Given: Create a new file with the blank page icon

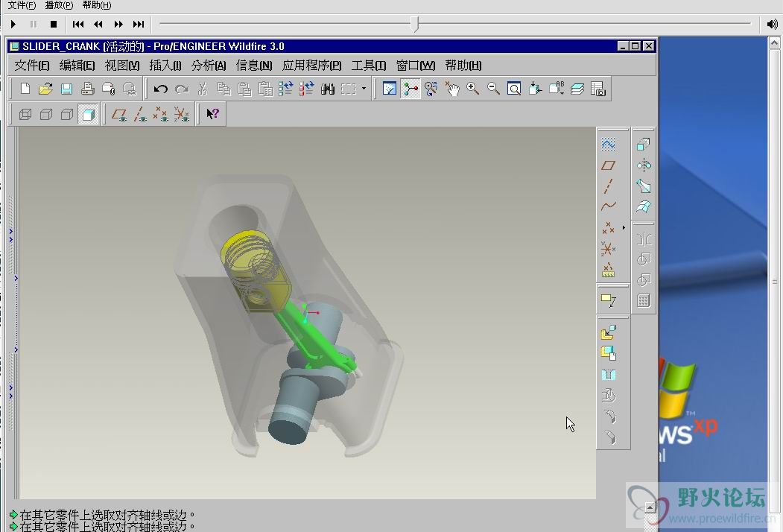Looking at the screenshot, I should [25, 89].
